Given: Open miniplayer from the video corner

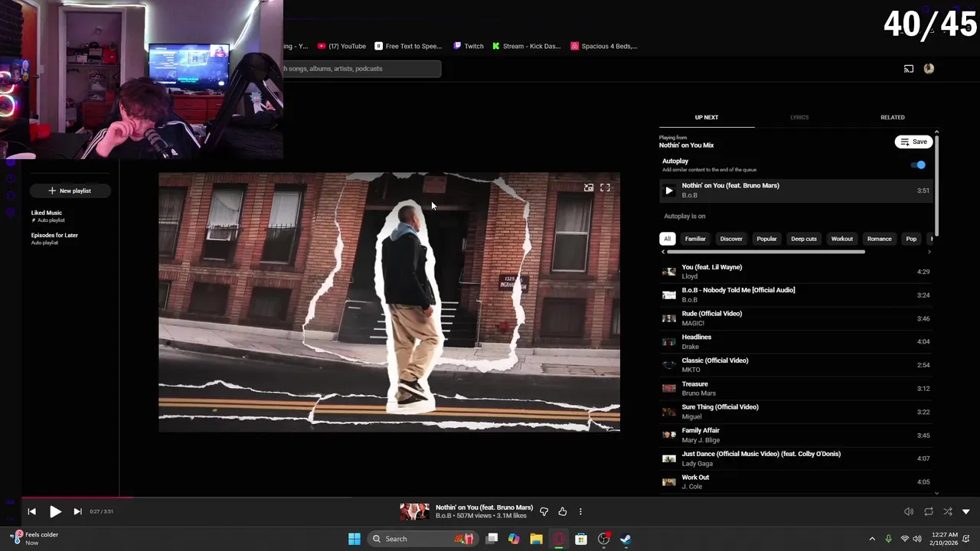Looking at the screenshot, I should click(588, 187).
